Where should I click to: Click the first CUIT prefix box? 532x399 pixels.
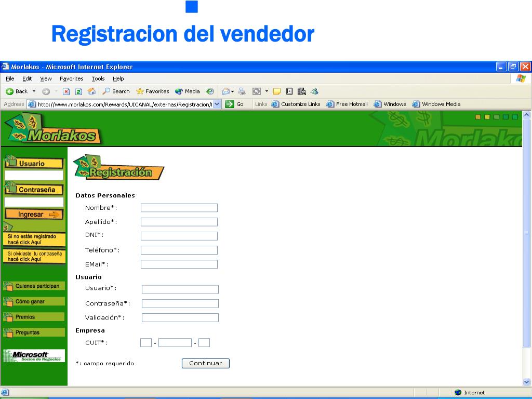[146, 343]
